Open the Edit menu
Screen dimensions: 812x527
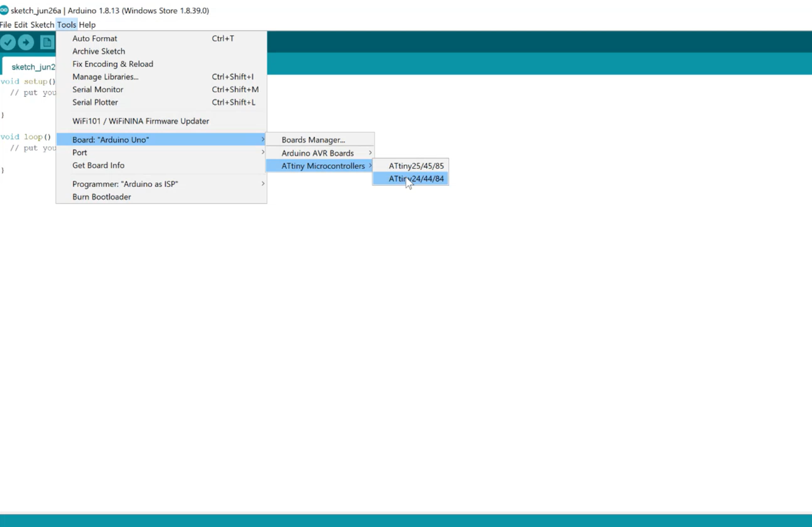pos(21,25)
